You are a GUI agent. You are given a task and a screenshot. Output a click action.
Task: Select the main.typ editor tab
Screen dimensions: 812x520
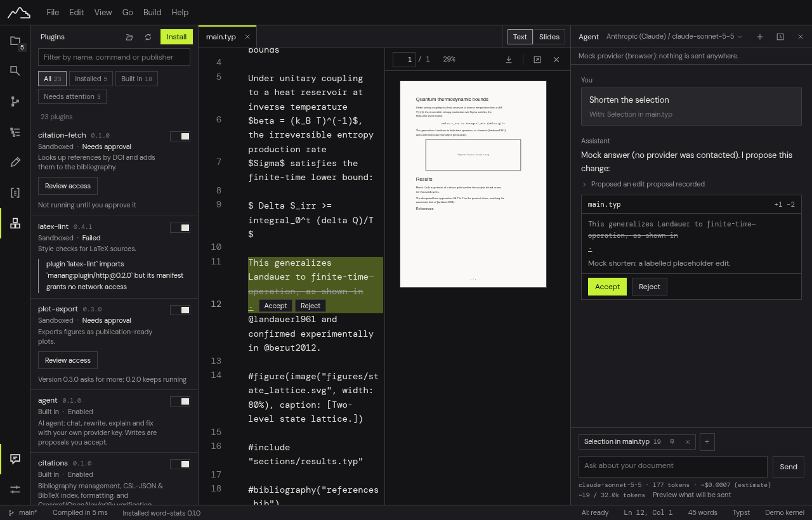(x=221, y=37)
